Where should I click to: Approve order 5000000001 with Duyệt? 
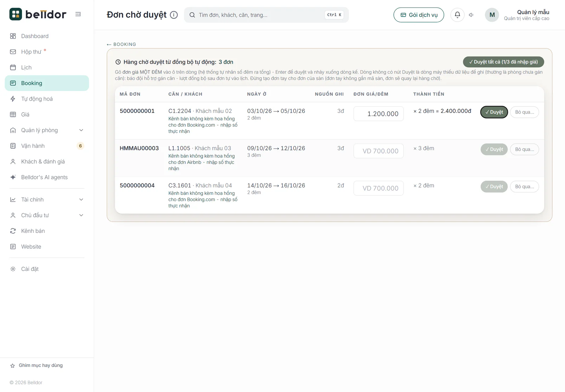click(494, 112)
